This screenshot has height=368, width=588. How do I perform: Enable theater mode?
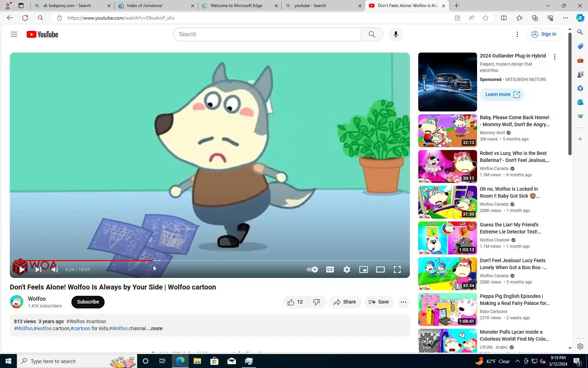380,270
